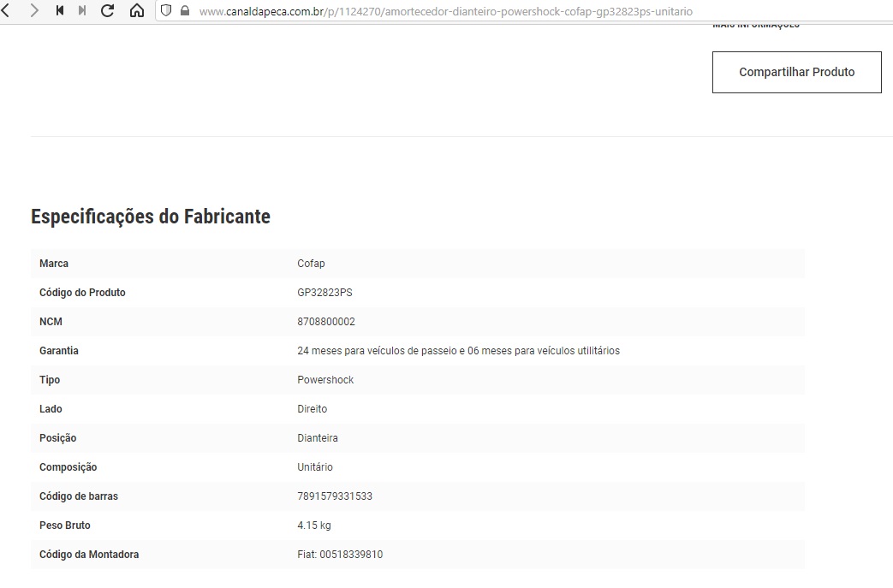Click the Garantia warranty description text
The width and height of the screenshot is (893, 588).
point(458,351)
